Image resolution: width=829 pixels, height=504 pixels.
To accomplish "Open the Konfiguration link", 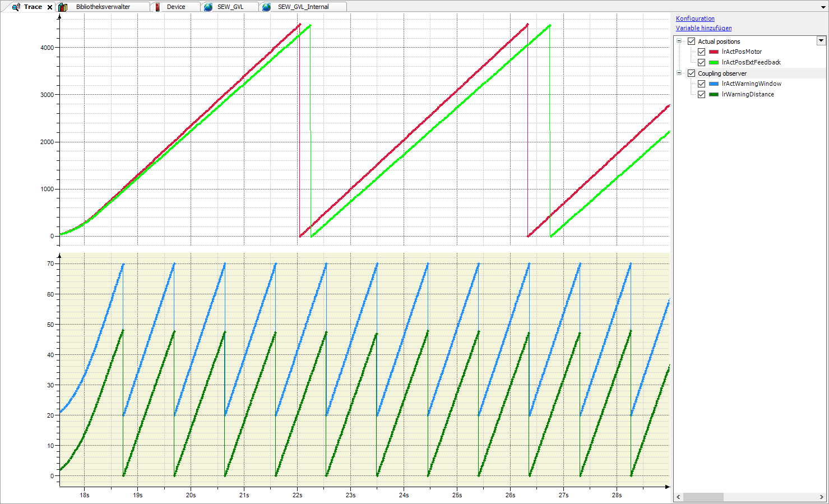I will 695,19.
